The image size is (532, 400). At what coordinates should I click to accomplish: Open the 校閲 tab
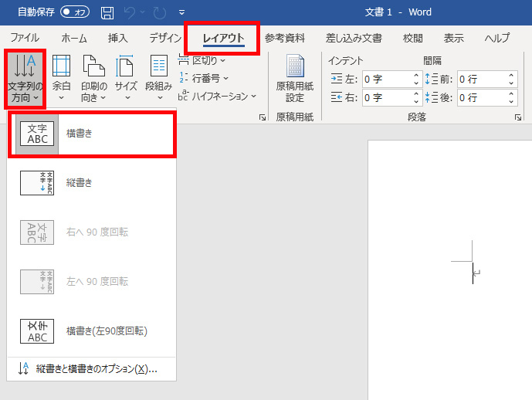(413, 38)
